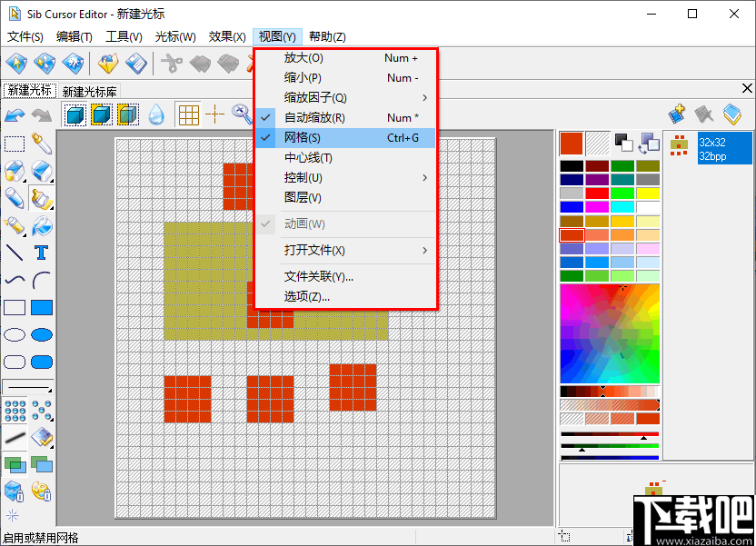Select the magnifier zoom tool in toolbar
Viewport: 756px width, 546px height.
tap(241, 114)
